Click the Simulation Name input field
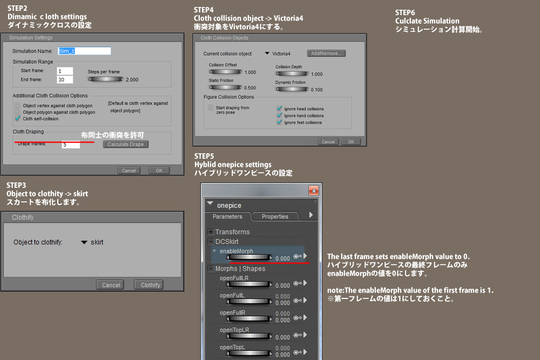This screenshot has width=540, height=360. (84, 51)
